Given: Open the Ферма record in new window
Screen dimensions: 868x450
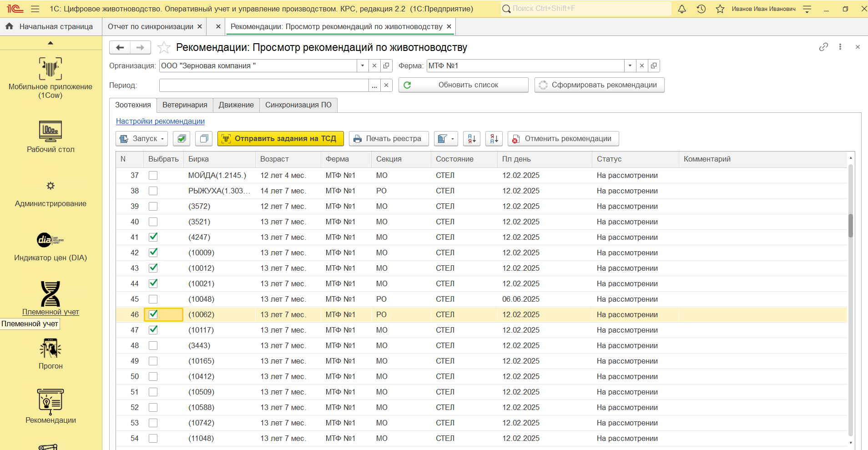Looking at the screenshot, I should point(654,66).
